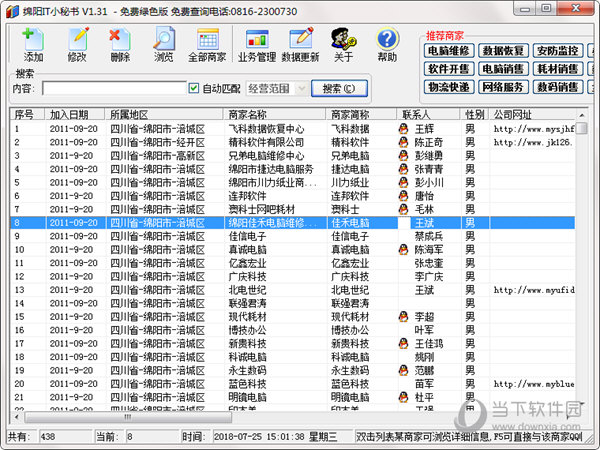This screenshot has height=450, width=600.
Task: Click the 加入日期 column header
Action: coord(75,115)
